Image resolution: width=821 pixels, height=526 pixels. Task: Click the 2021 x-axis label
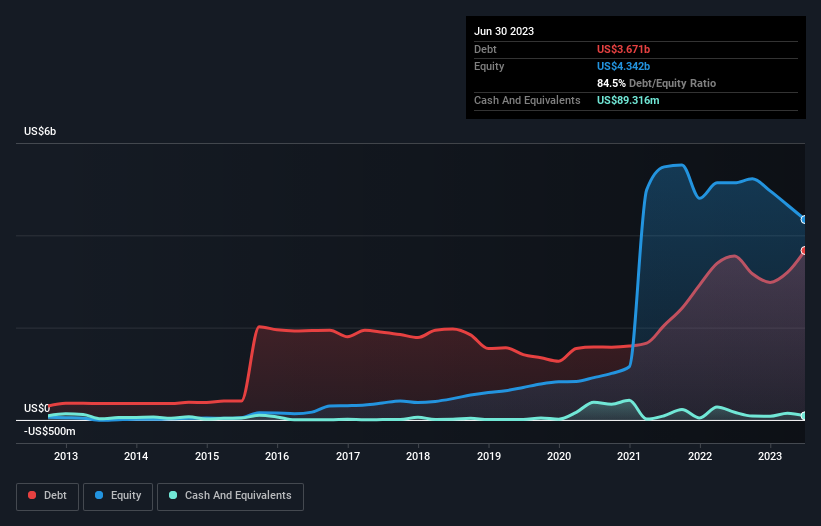pyautogui.click(x=629, y=456)
